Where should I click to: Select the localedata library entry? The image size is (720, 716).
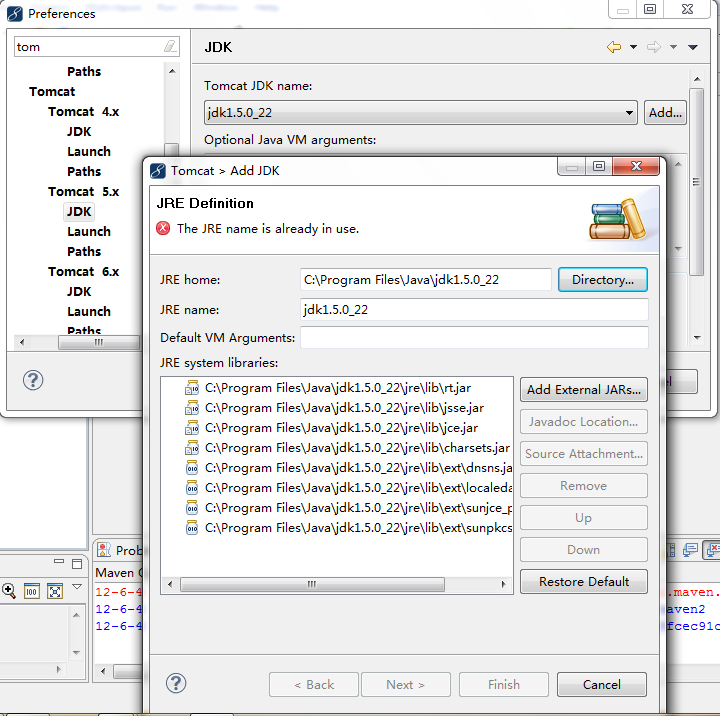(x=358, y=488)
